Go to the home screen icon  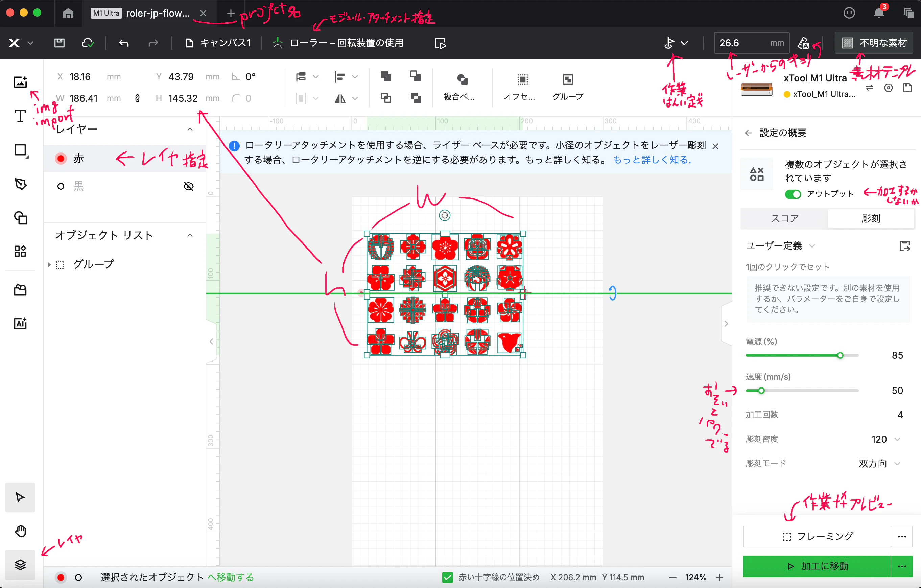coord(68,14)
